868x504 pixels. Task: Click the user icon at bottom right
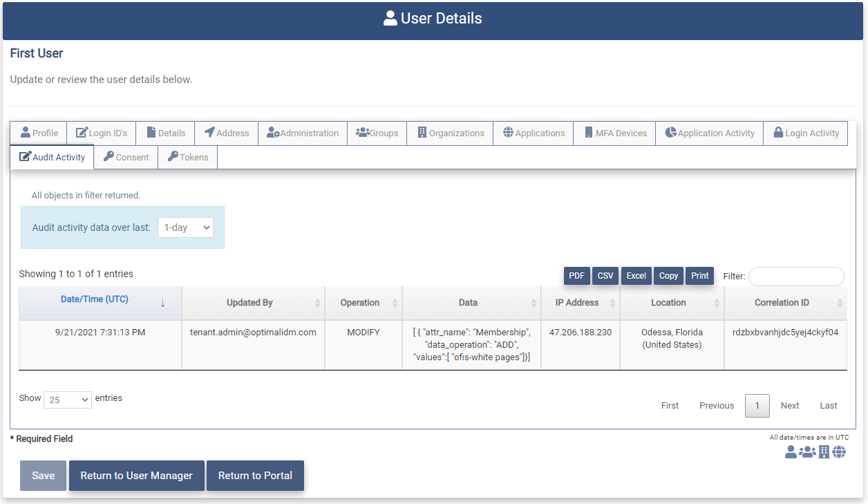pyautogui.click(x=791, y=452)
